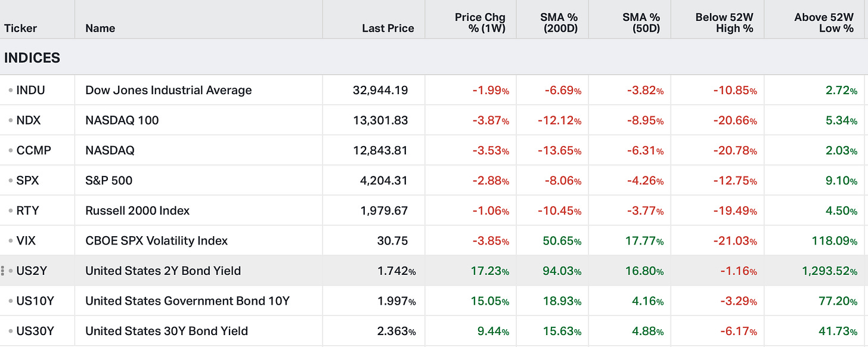Select the NDX ticker cell
The width and height of the screenshot is (868, 347).
(x=29, y=120)
